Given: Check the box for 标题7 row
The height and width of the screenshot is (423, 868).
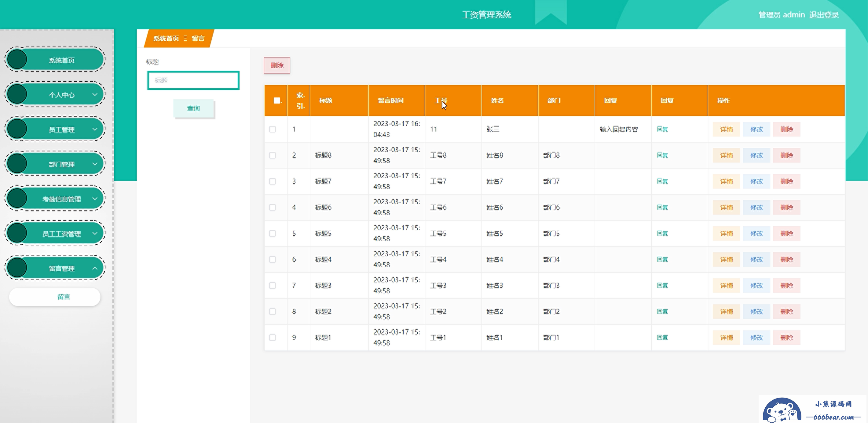Looking at the screenshot, I should click(273, 181).
